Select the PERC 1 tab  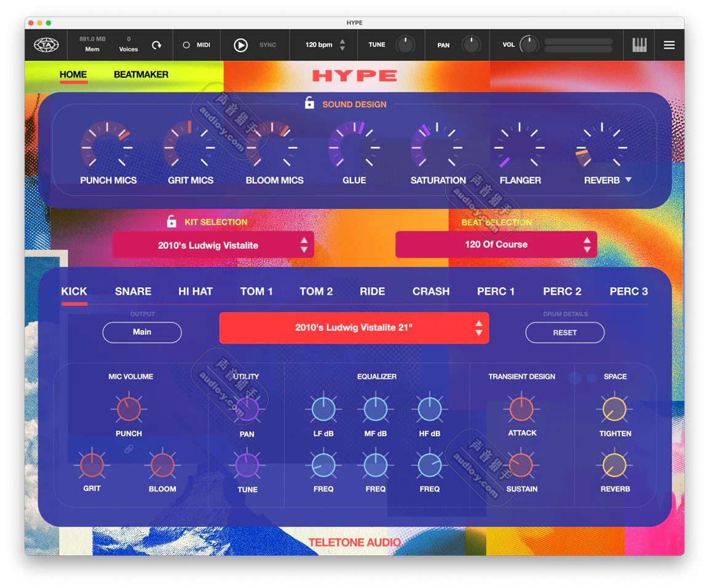pos(496,292)
